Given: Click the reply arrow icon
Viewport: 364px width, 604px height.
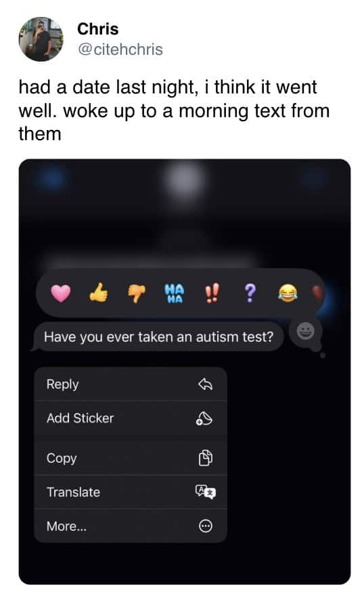Looking at the screenshot, I should point(205,384).
